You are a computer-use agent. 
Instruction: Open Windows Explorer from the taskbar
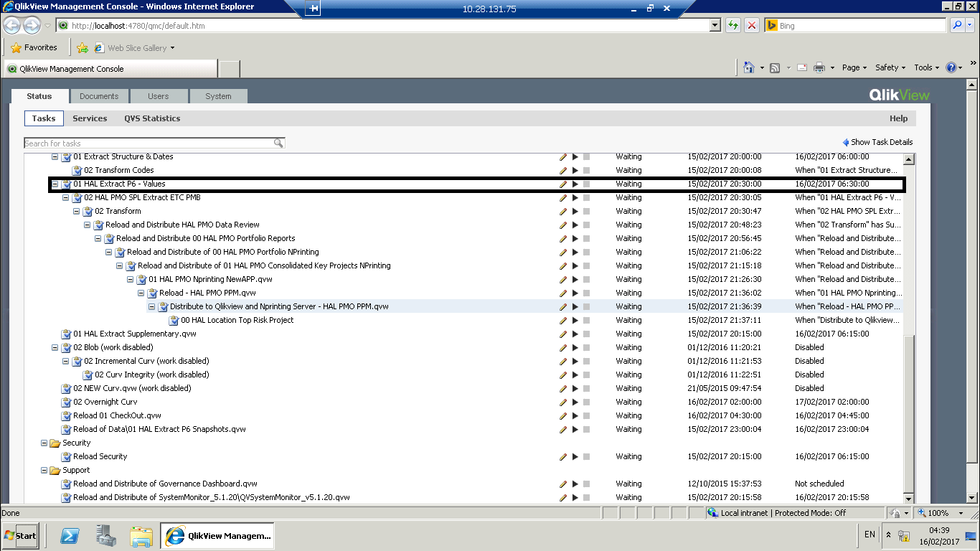click(141, 535)
